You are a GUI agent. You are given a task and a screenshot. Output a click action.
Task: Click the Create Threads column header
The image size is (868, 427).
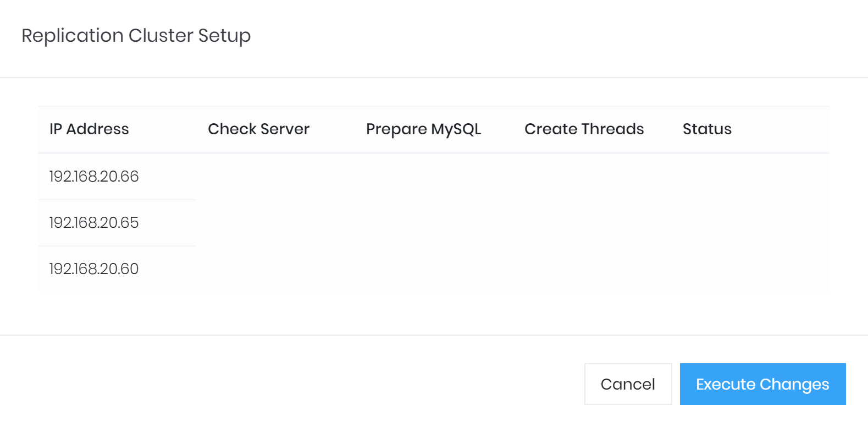tap(584, 129)
